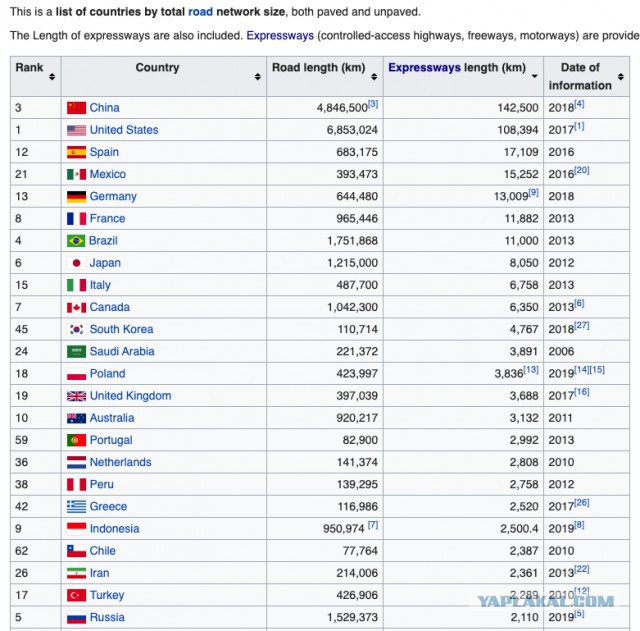
Task: Click the Iran flag icon
Action: (x=76, y=573)
